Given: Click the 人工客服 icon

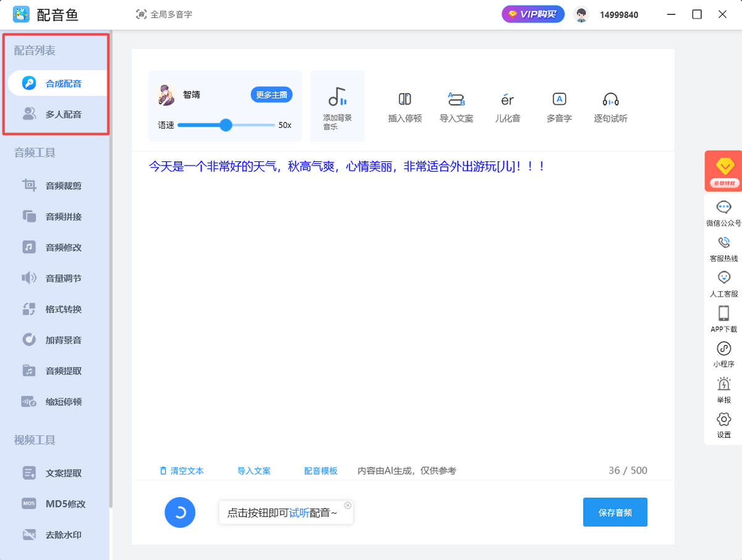Looking at the screenshot, I should point(723,278).
